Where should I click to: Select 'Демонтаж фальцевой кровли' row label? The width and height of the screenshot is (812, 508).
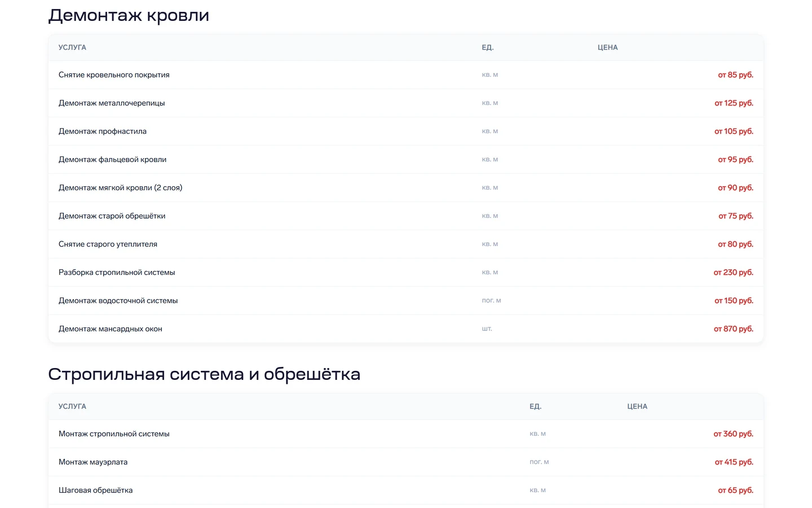point(112,159)
